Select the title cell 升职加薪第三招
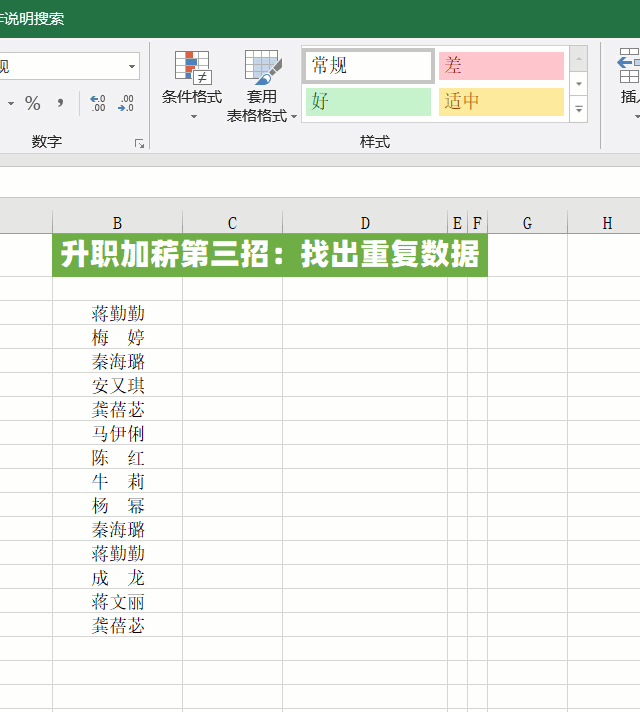 (270, 255)
